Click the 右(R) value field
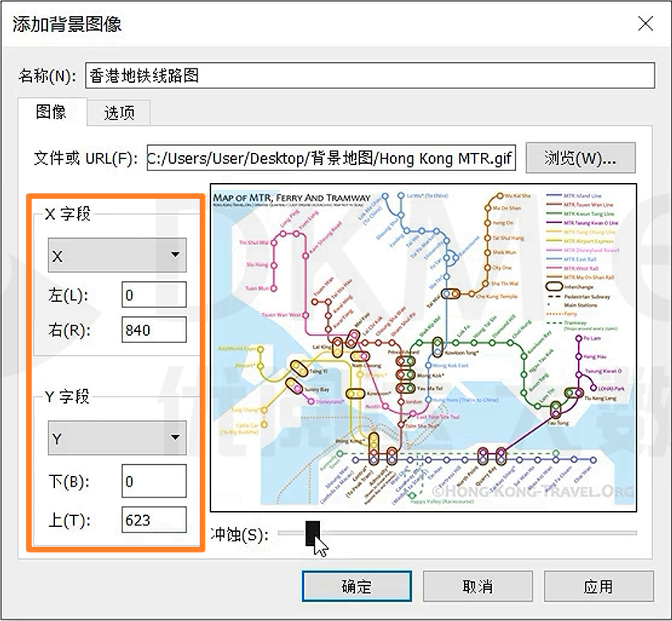This screenshot has height=621, width=672. tap(154, 330)
